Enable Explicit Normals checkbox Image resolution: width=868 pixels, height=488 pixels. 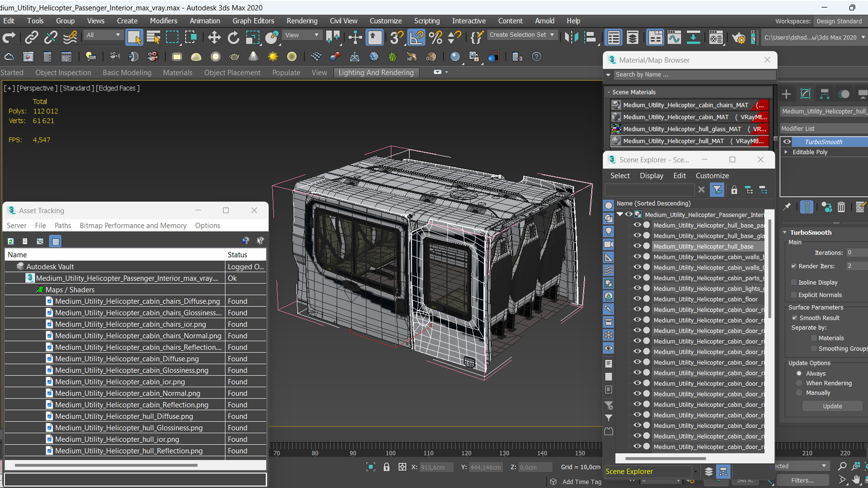[x=793, y=295]
